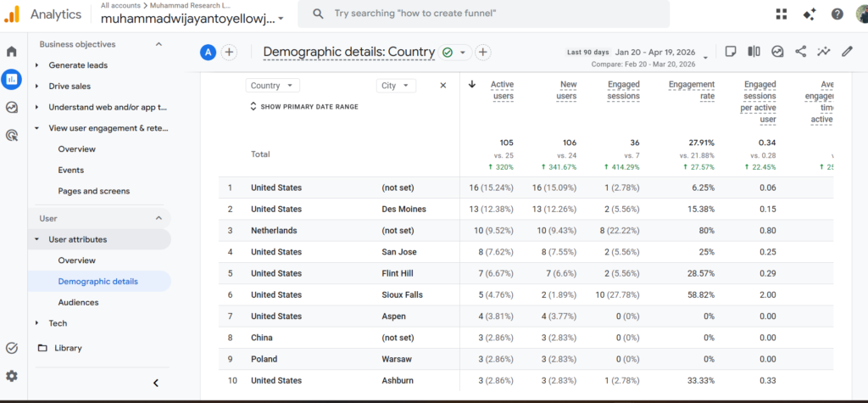This screenshot has width=868, height=403.
Task: Click the San Jose city cell
Action: coord(399,252)
